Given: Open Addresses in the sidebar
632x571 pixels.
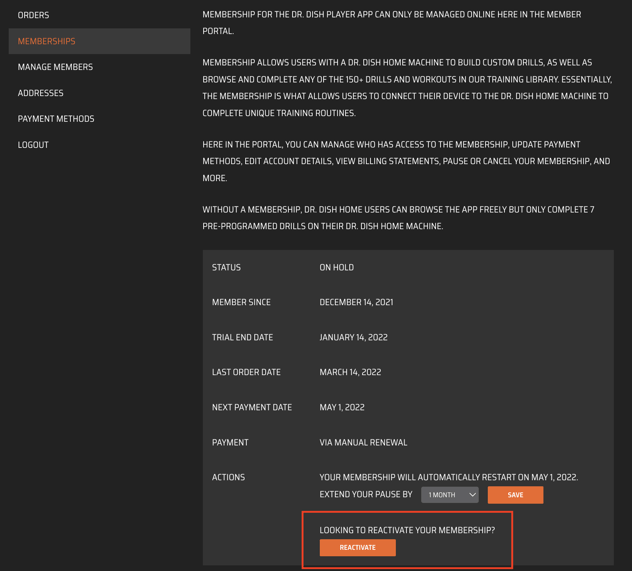Looking at the screenshot, I should pos(40,93).
